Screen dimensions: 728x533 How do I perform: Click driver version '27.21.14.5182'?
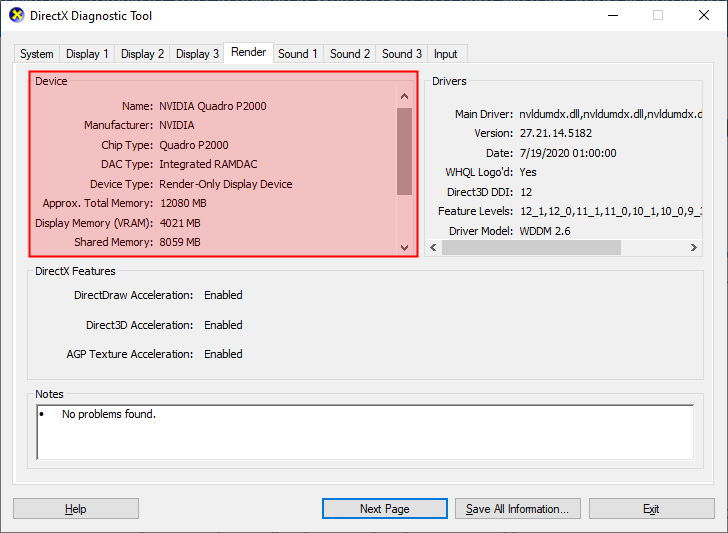click(556, 134)
